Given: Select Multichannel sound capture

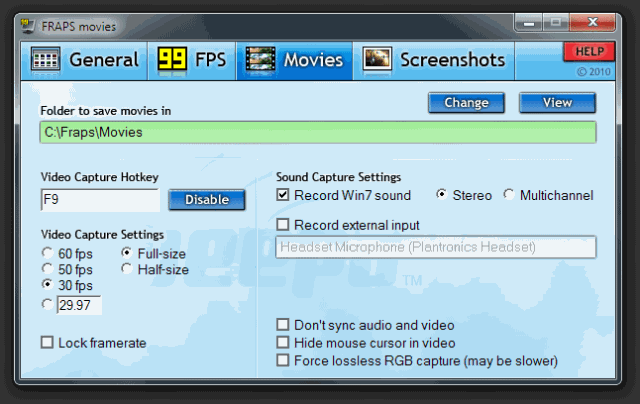Looking at the screenshot, I should click(509, 194).
